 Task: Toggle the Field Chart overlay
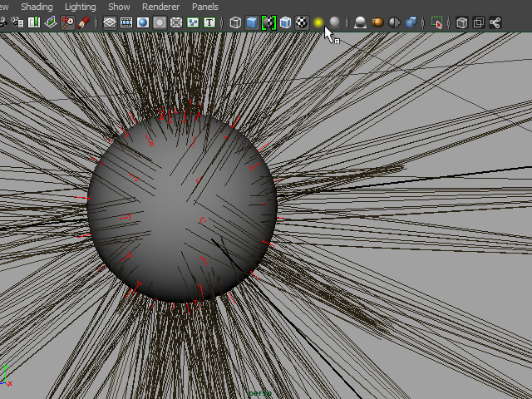[176, 22]
